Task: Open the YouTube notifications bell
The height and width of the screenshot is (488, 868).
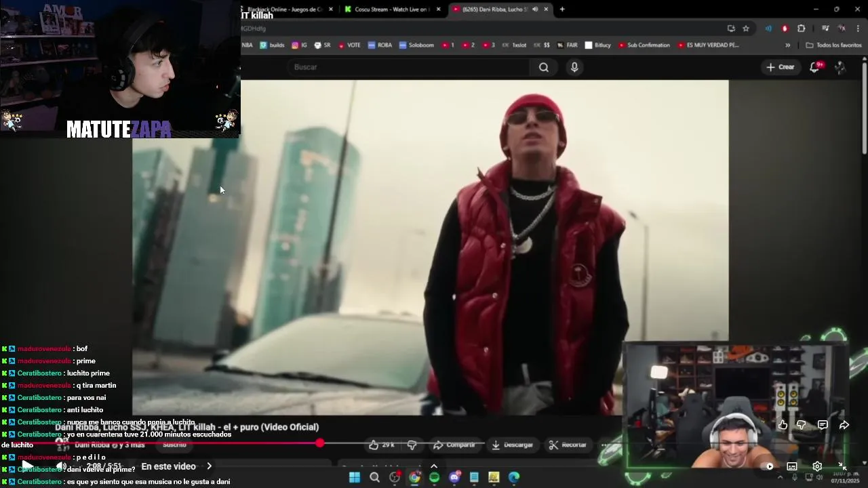Action: pyautogui.click(x=815, y=67)
